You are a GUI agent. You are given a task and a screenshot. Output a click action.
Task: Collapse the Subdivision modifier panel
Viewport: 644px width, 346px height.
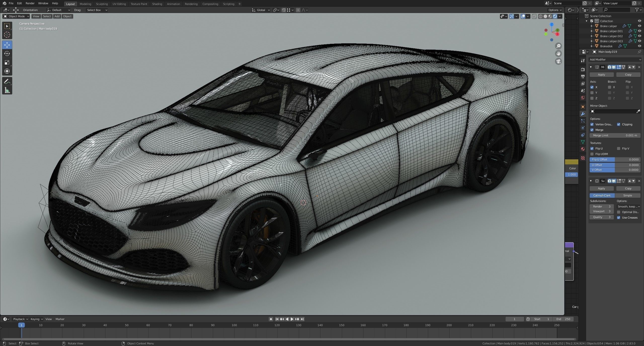pyautogui.click(x=591, y=181)
